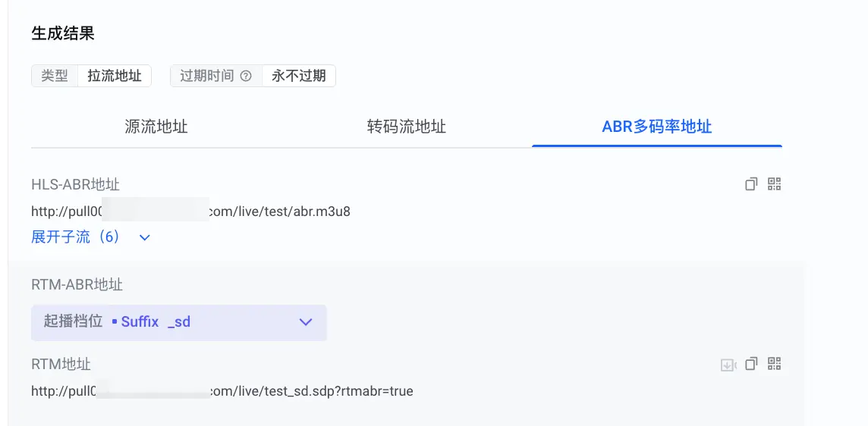
Task: Copy the HLS-ABR address
Action: tap(750, 184)
